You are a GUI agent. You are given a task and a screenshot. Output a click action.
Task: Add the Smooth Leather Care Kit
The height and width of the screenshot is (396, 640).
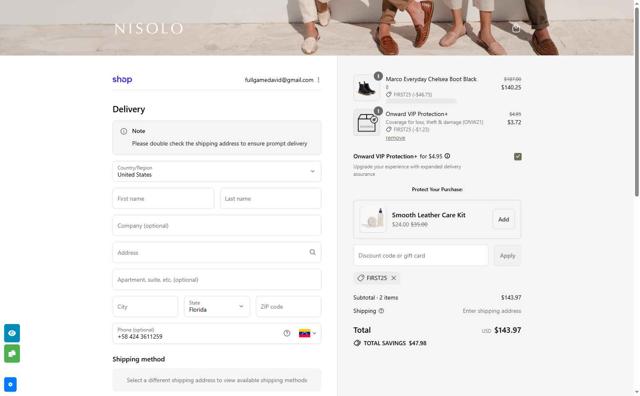click(504, 219)
